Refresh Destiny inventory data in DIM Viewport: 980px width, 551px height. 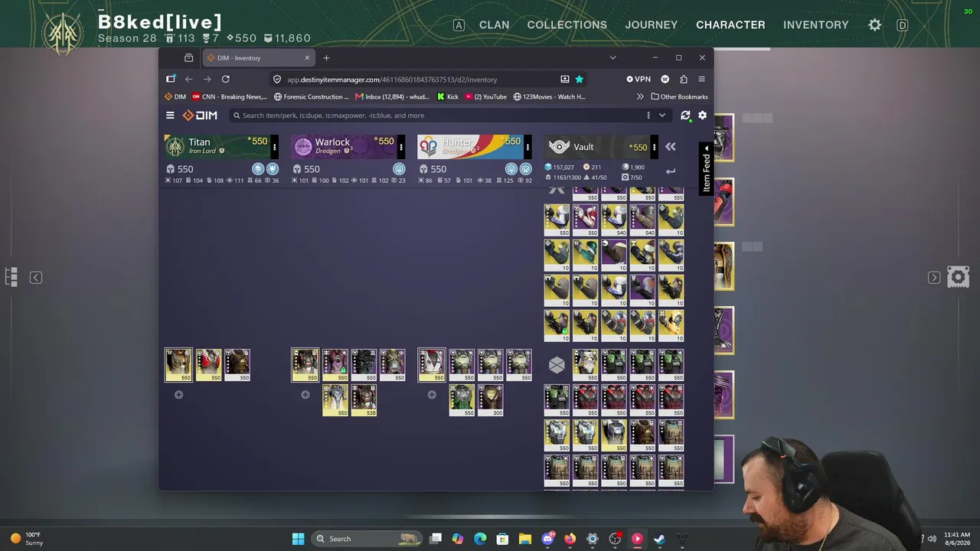pos(685,116)
